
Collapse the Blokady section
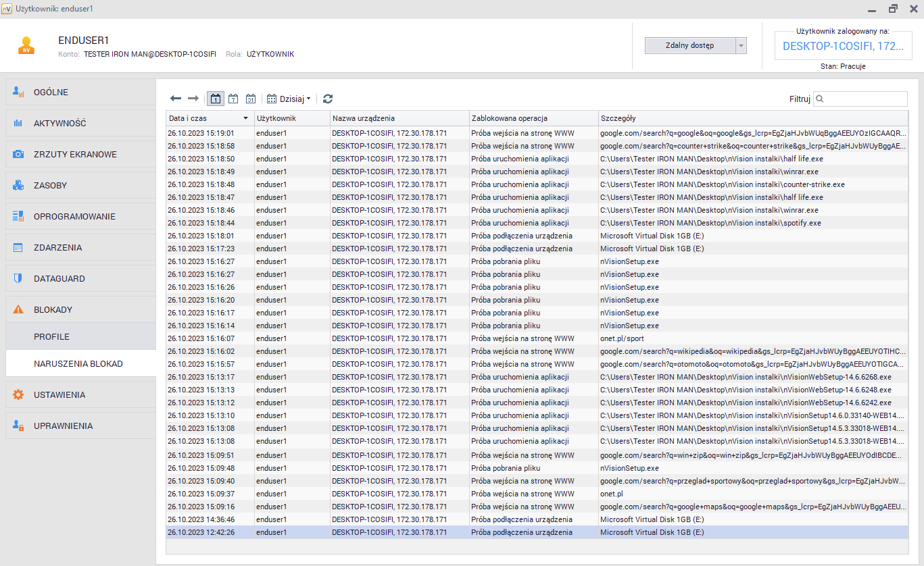click(x=80, y=310)
